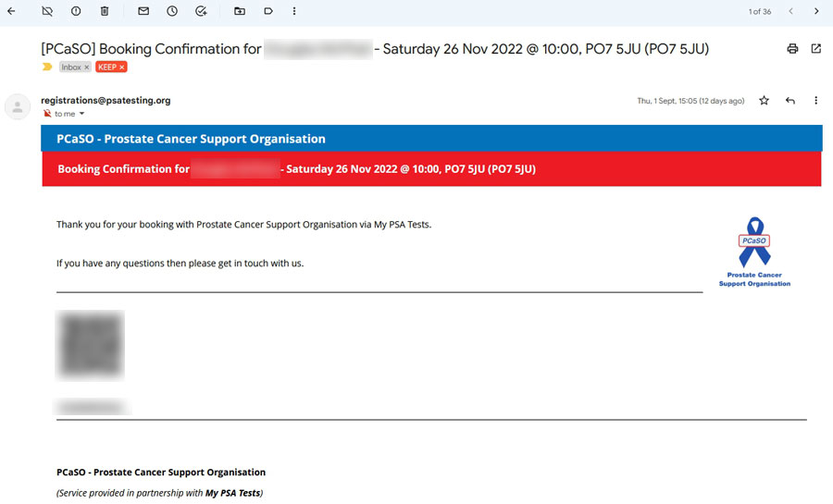The height and width of the screenshot is (504, 833).
Task: Click the '1 of 36' counter
Action: (760, 11)
